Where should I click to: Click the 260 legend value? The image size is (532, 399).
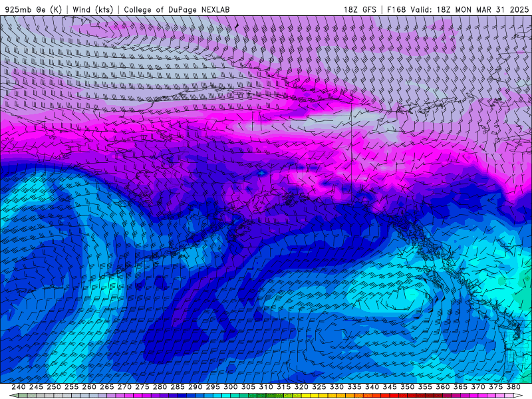coord(89,387)
